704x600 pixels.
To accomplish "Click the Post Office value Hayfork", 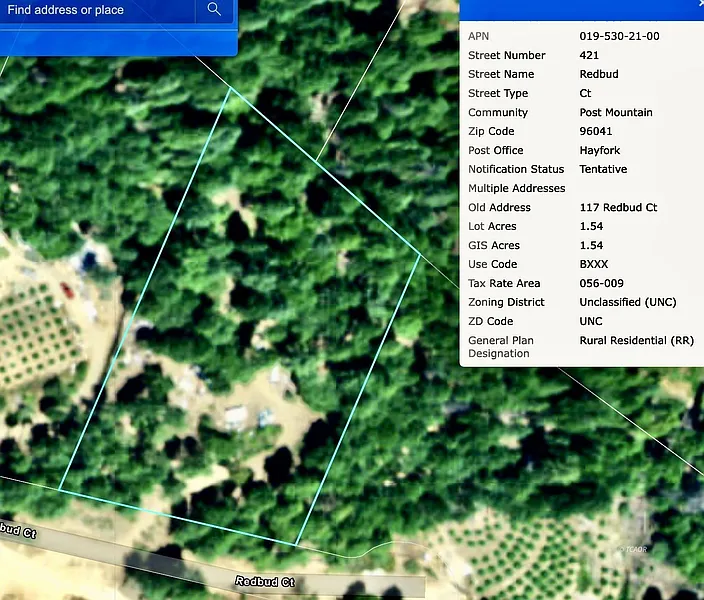I will click(600, 151).
